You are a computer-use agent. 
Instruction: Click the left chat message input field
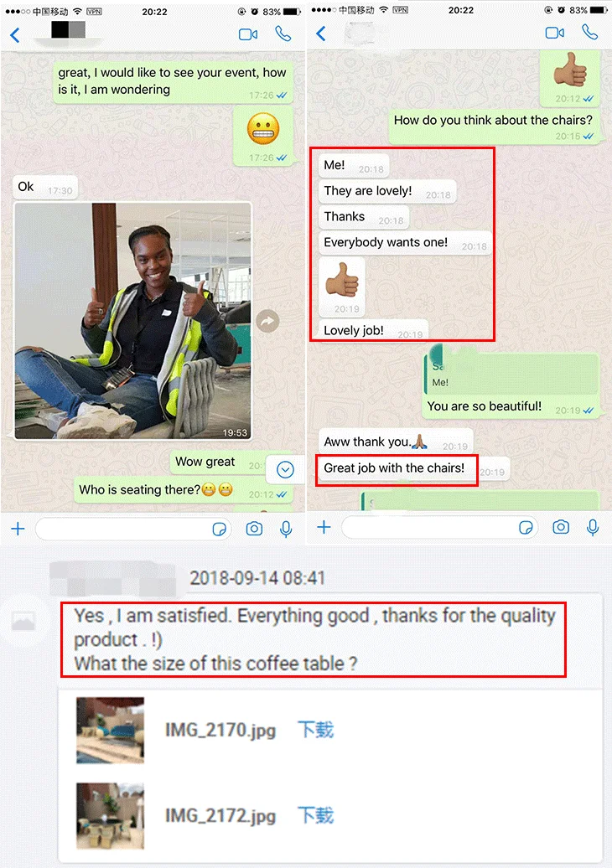tap(133, 530)
